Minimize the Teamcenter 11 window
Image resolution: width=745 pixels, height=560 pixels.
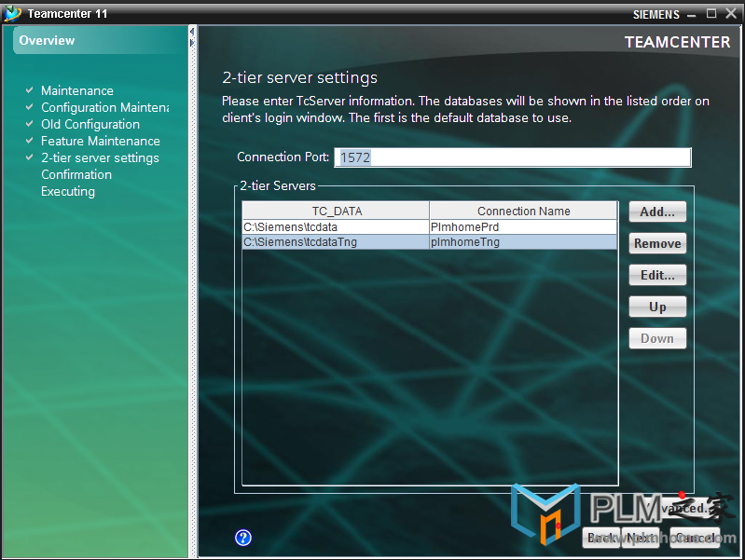point(692,14)
